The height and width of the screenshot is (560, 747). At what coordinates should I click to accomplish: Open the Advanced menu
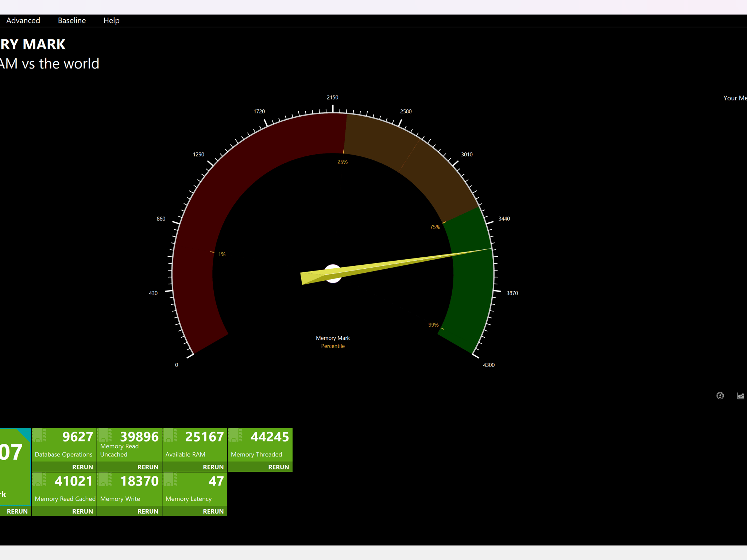click(x=23, y=20)
